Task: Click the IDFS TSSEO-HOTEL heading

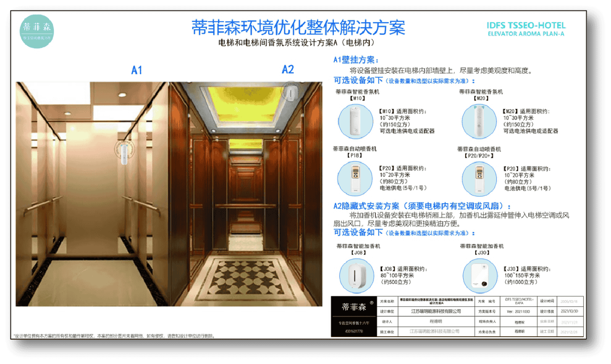Action: [526, 25]
